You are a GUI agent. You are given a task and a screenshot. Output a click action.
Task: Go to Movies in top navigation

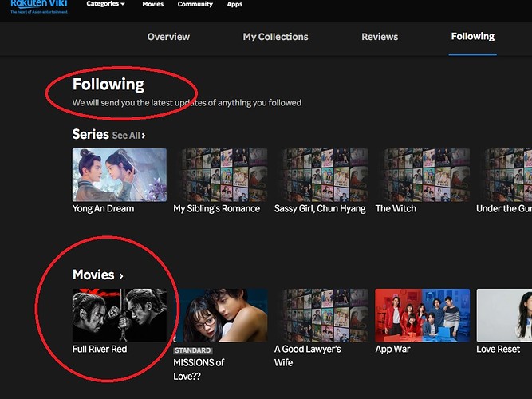pos(152,5)
